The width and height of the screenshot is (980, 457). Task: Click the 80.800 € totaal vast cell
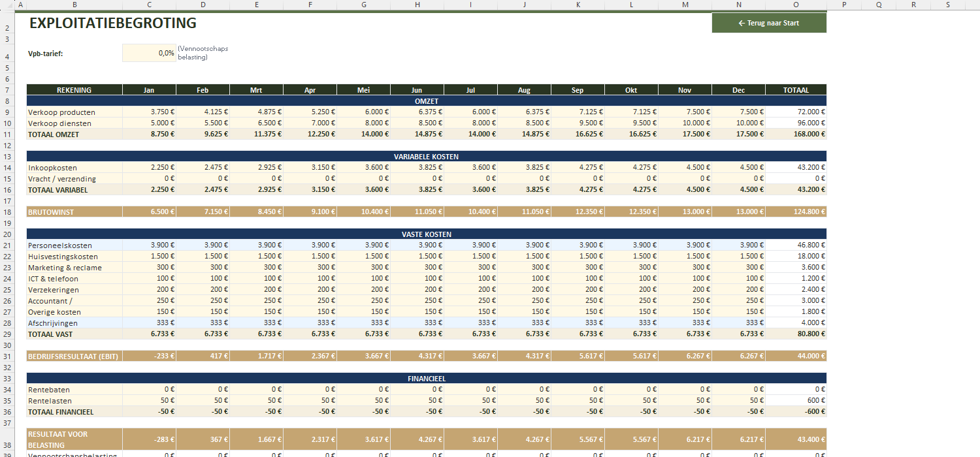(796, 334)
